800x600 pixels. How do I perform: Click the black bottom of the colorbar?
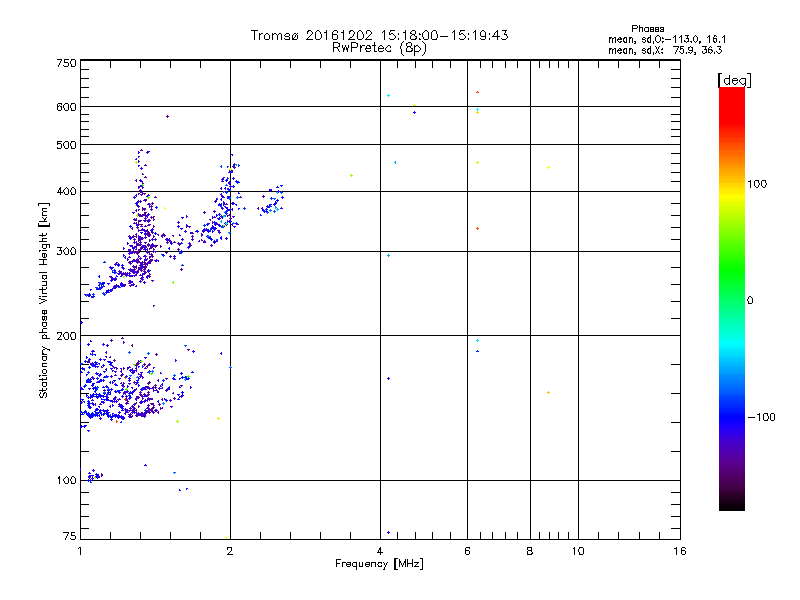point(732,503)
